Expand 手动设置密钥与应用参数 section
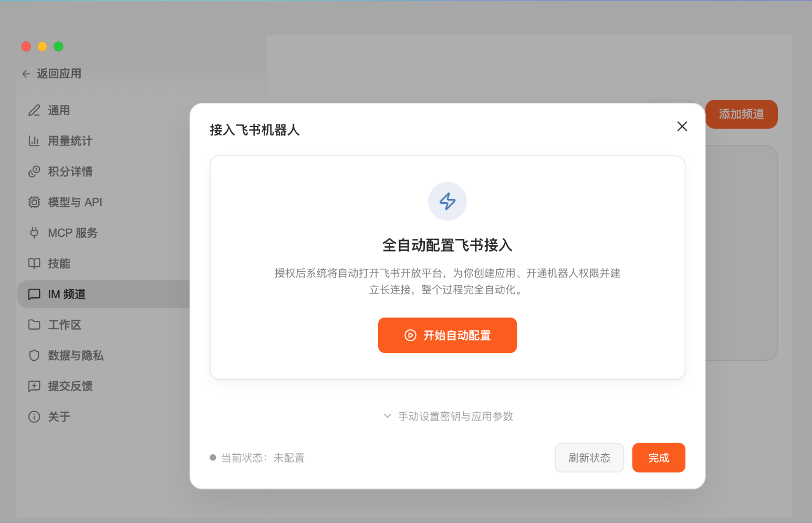Viewport: 812px width, 523px height. [x=448, y=416]
